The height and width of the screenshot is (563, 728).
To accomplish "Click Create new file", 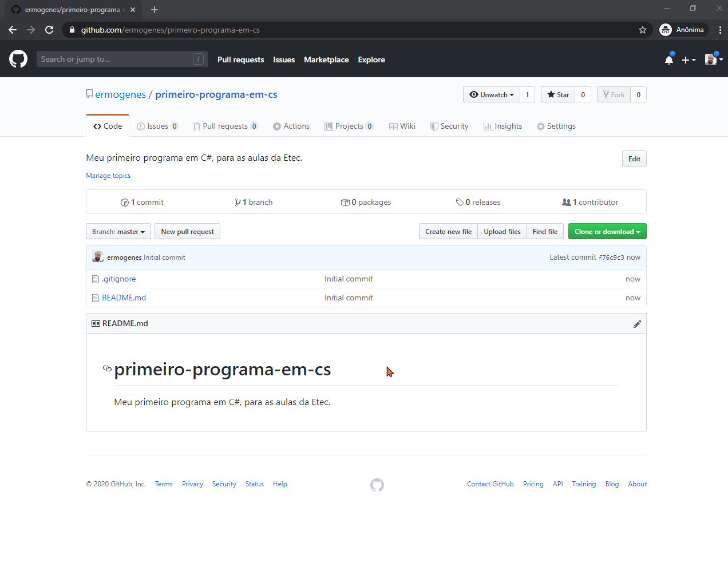I will pos(448,231).
